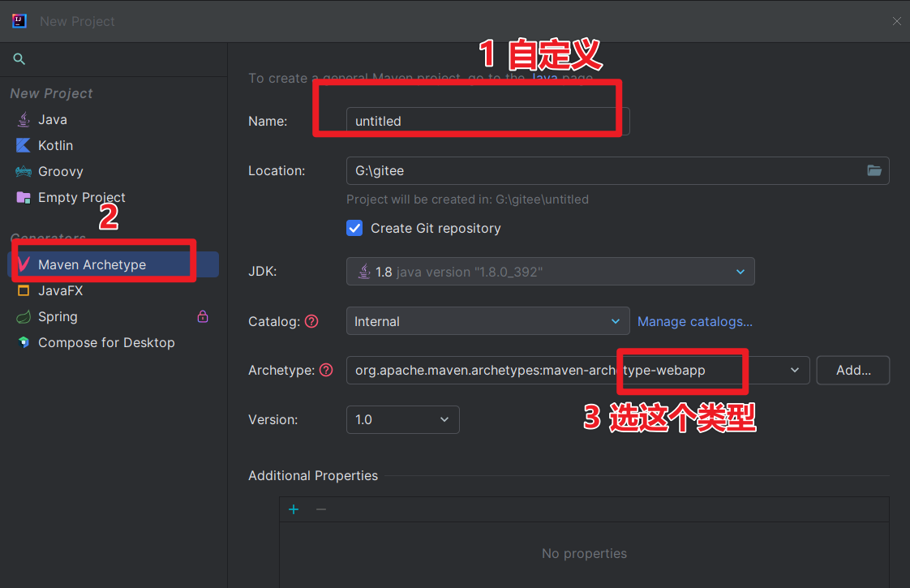Toggle Create Git repository checkbox
Image resolution: width=910 pixels, height=588 pixels.
tap(354, 228)
